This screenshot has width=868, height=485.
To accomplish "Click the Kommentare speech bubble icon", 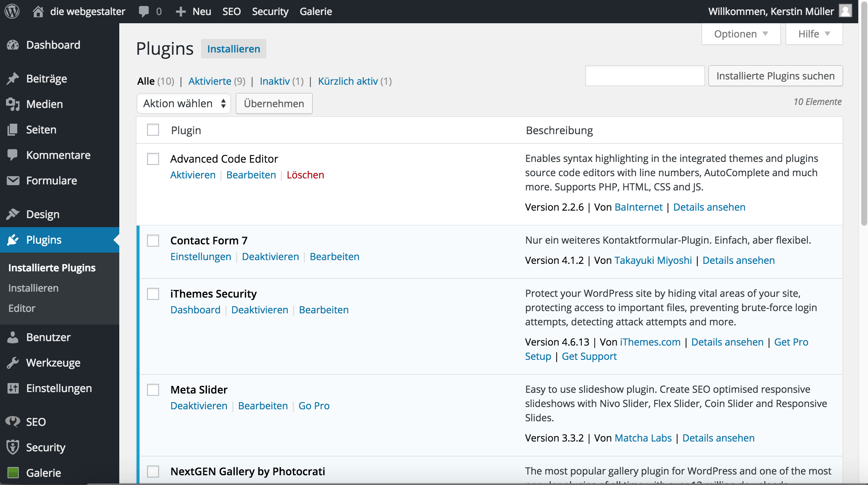I will tap(13, 155).
